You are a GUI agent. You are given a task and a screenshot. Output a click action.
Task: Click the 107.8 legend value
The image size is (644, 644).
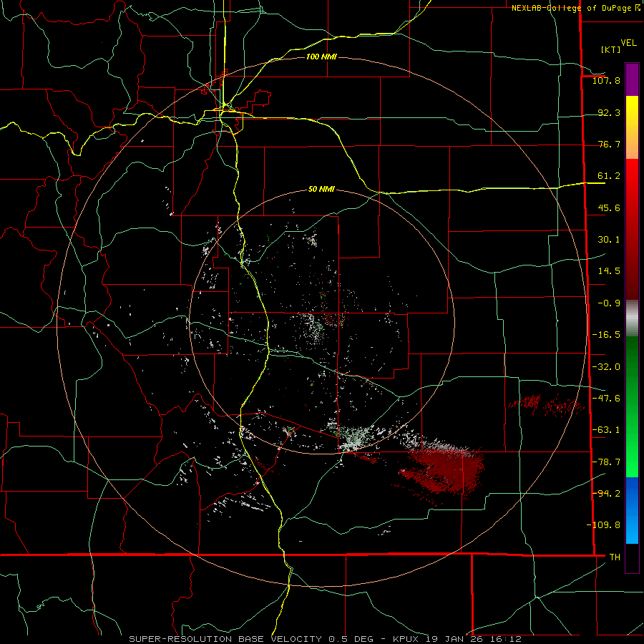pyautogui.click(x=606, y=80)
